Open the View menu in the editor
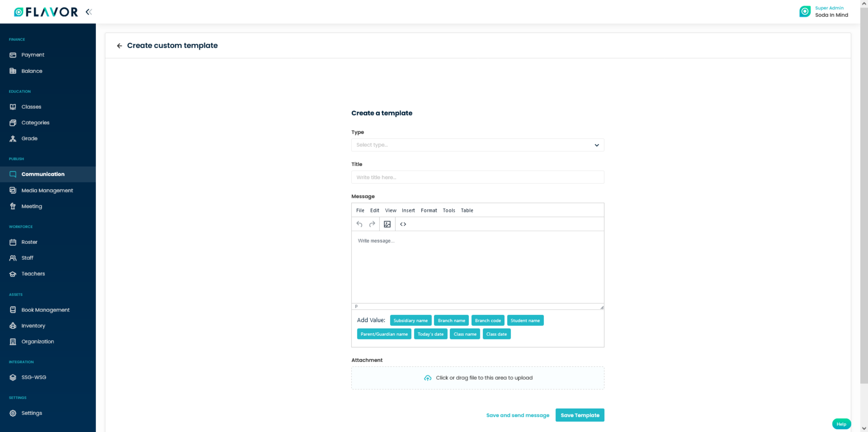The width and height of the screenshot is (868, 432). (391, 210)
